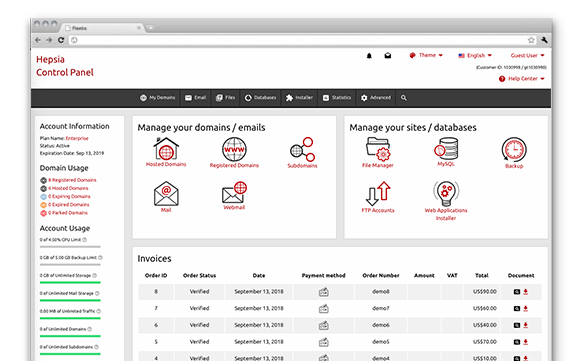Click the search magnifier in the navigation bar
The image size is (579, 361).
point(404,98)
